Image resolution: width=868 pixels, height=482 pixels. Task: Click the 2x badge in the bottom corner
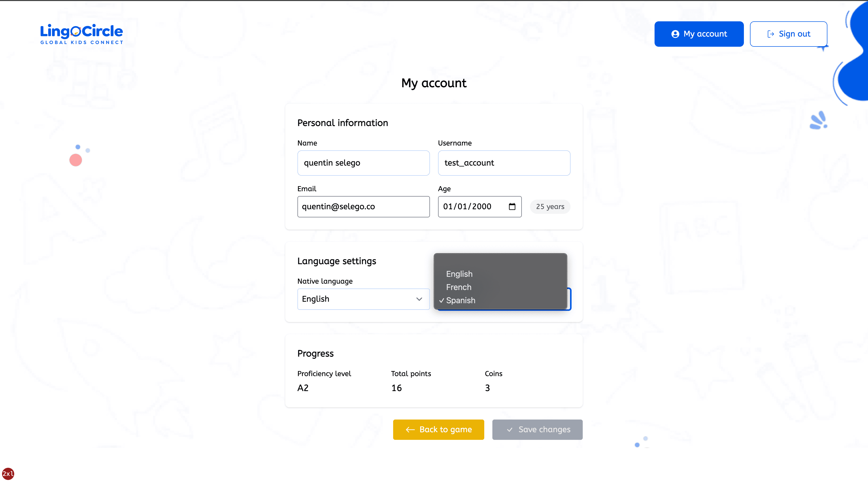coord(8,474)
